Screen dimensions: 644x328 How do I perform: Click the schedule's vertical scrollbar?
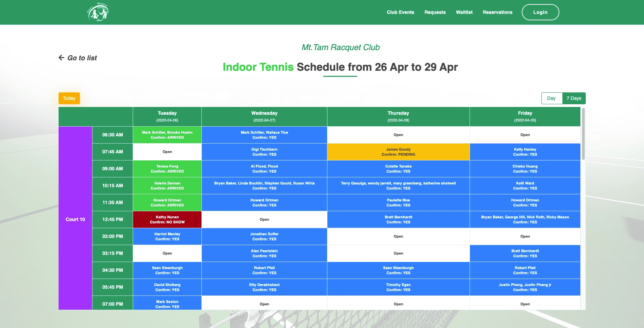click(583, 134)
